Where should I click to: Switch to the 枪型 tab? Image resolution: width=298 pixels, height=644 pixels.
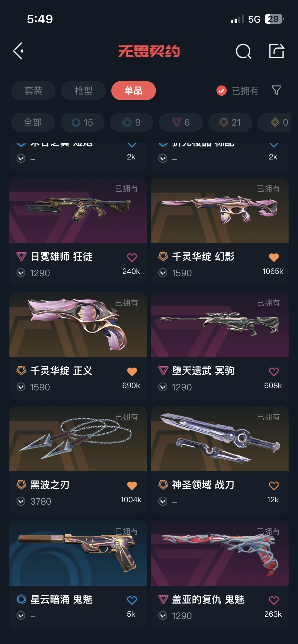click(x=84, y=91)
